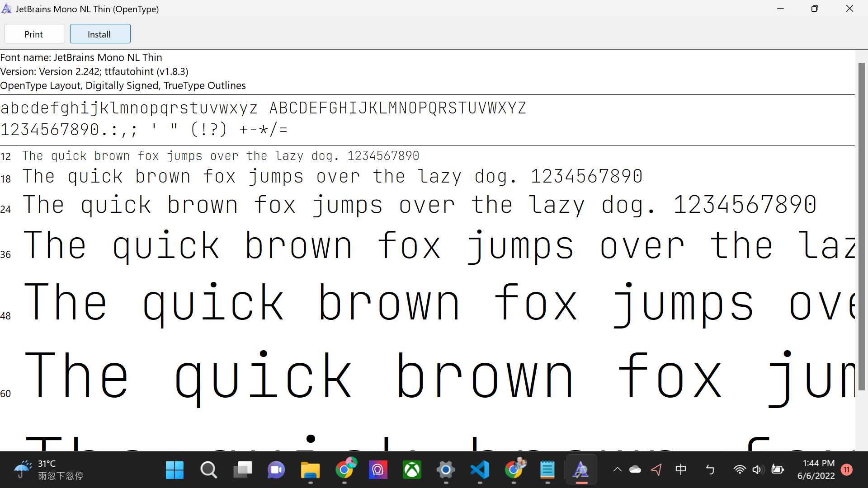Viewport: 868px width, 488px height.
Task: Open the volume speaker icon
Action: pos(758,470)
